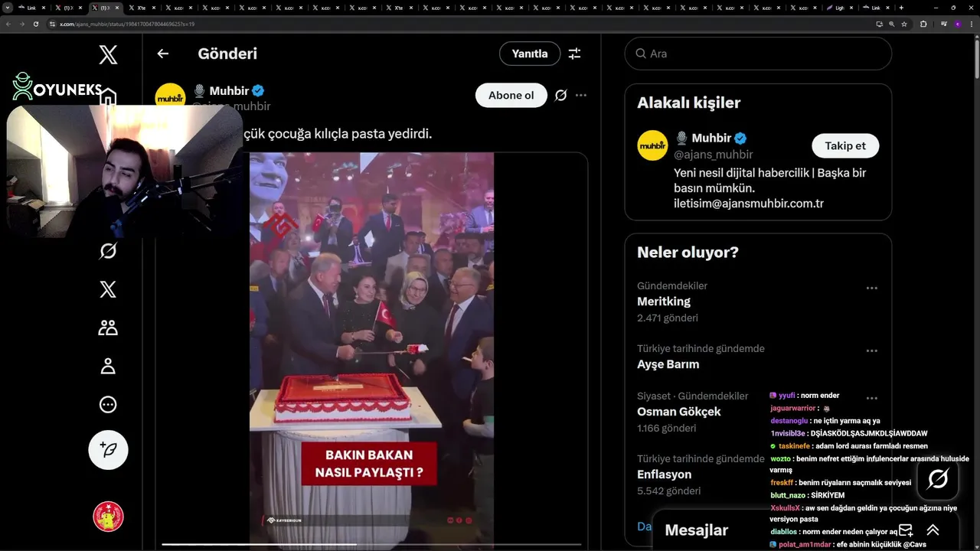The width and height of the screenshot is (980, 551).
Task: Click the 'Neler oluyor?' heading
Action: click(688, 252)
